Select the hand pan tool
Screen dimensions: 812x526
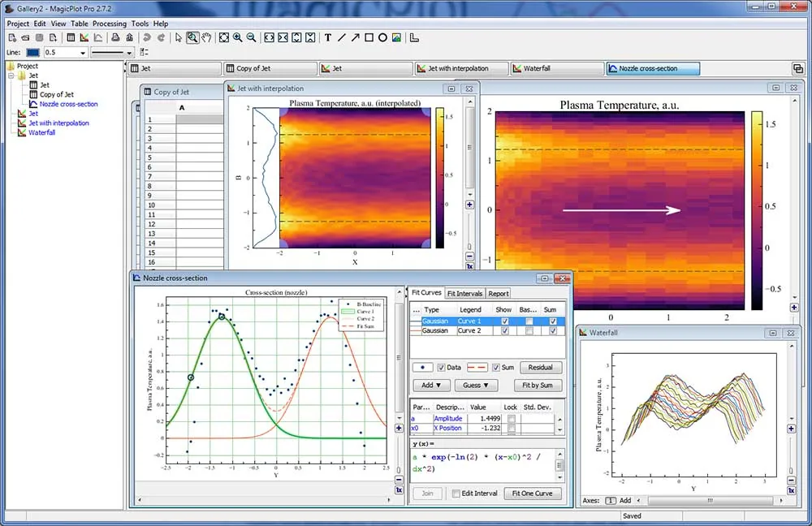tap(206, 37)
